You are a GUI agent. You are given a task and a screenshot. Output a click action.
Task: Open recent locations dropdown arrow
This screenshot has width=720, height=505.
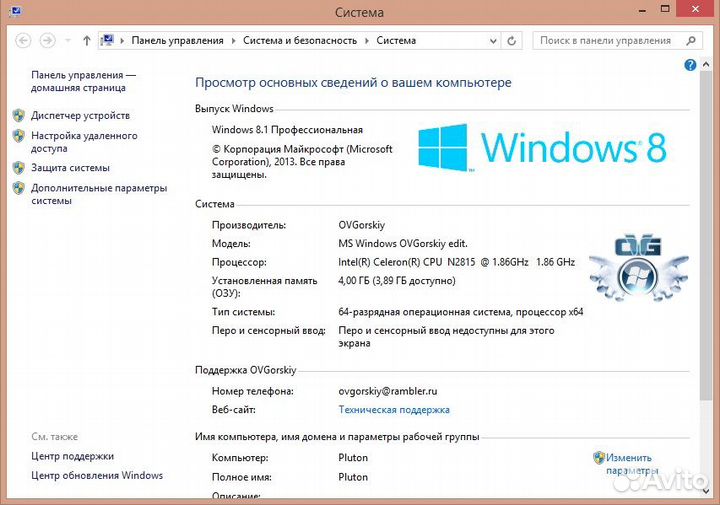pos(68,41)
